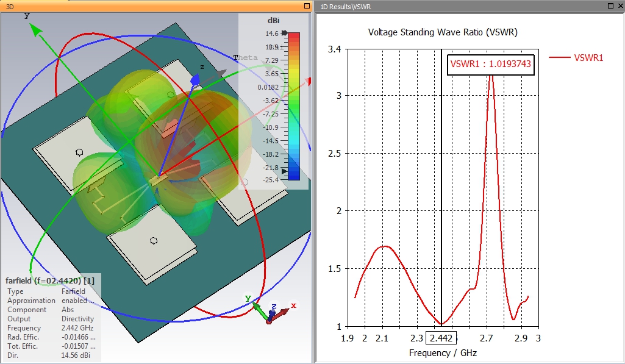
Task: Select the Component value 'Abs'
Action: pos(68,310)
